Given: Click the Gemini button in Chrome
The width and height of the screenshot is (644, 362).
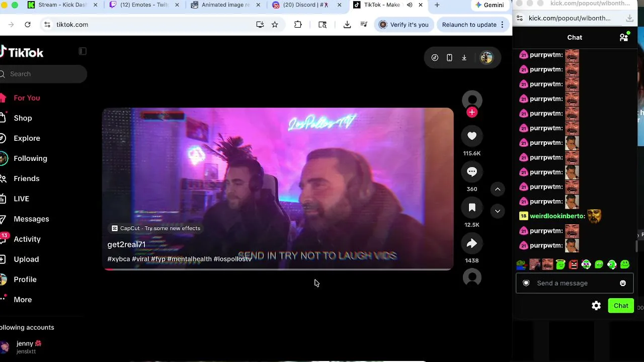Looking at the screenshot, I should click(x=490, y=5).
